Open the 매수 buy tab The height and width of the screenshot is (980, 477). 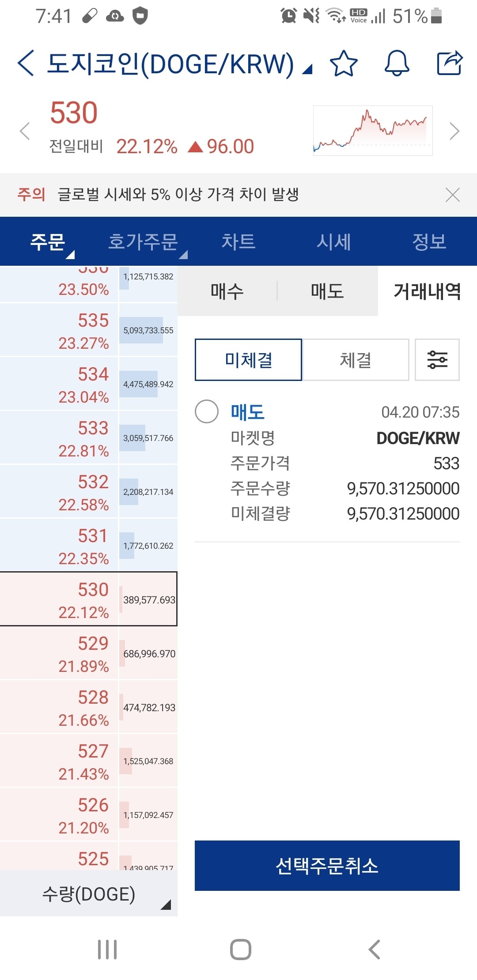(x=227, y=291)
